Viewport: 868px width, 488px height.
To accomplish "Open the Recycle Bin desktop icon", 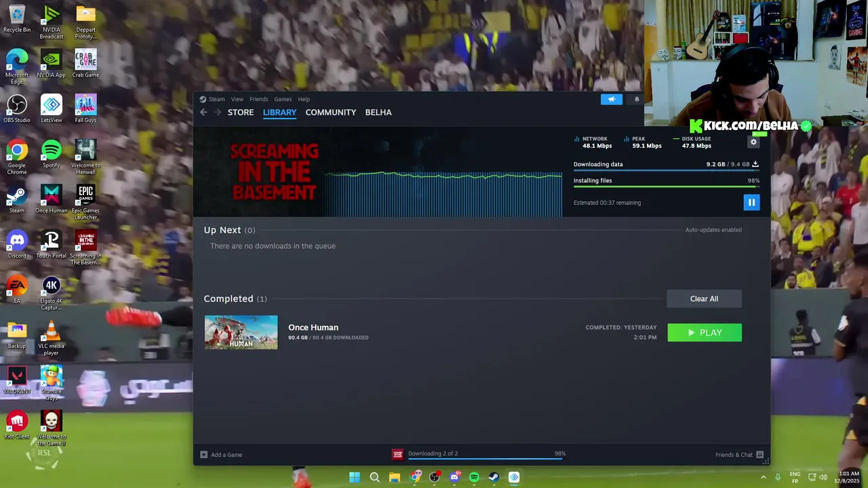I will [x=17, y=19].
